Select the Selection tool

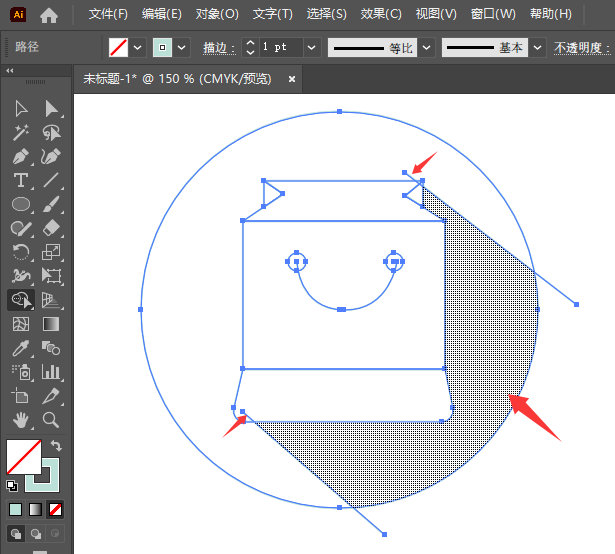21,109
